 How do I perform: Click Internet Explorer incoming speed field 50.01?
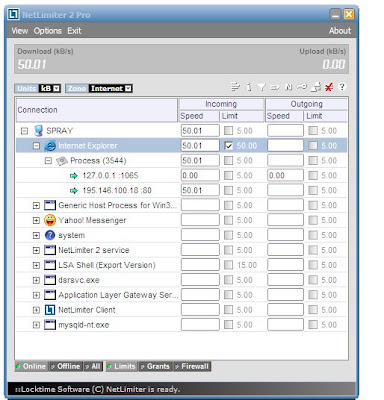click(200, 146)
